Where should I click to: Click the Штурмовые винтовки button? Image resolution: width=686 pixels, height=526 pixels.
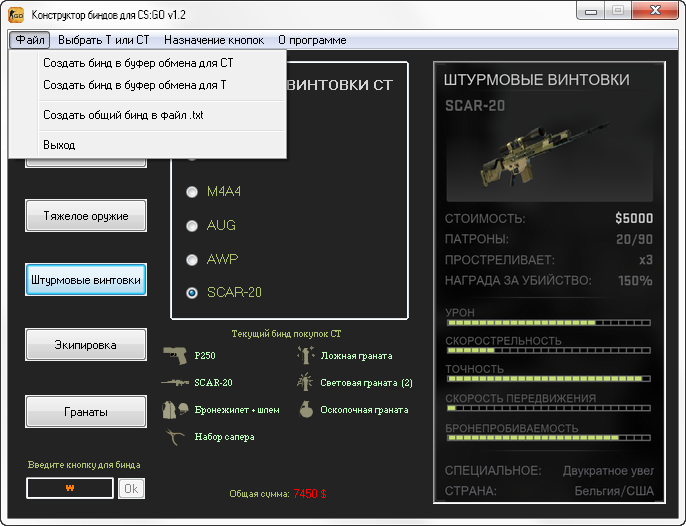coord(86,280)
